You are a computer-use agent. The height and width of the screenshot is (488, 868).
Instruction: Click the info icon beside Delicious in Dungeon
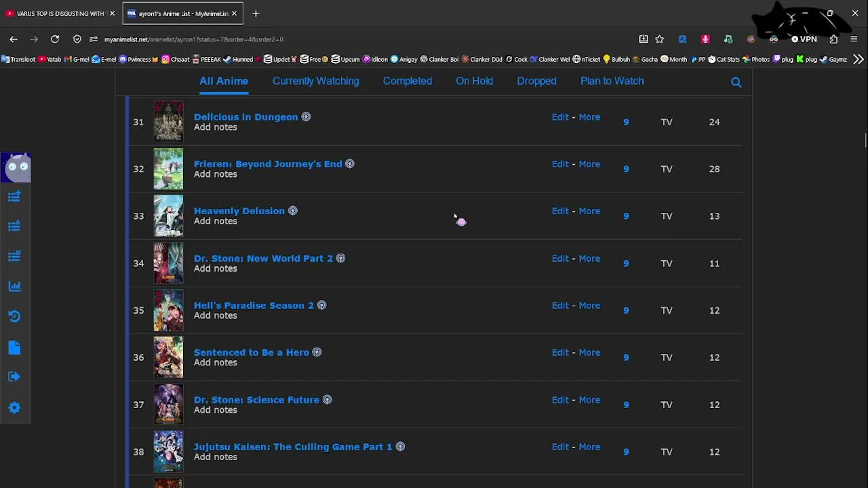[306, 117]
